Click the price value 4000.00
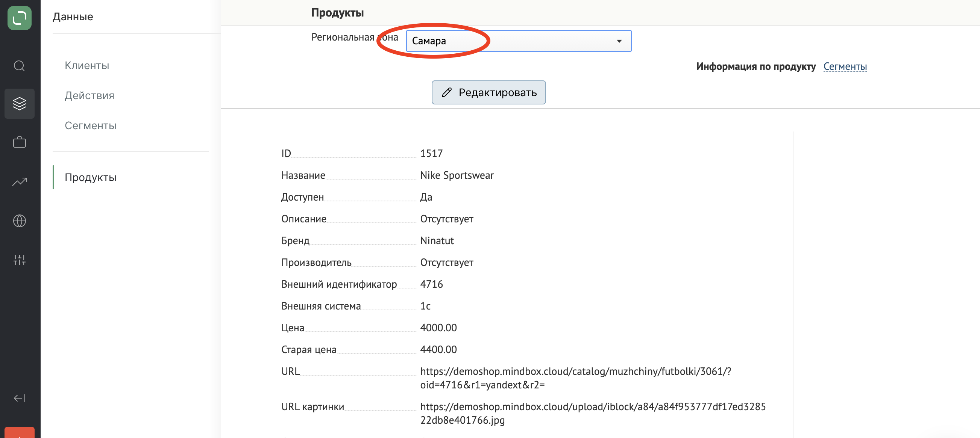Viewport: 980px width, 438px height. point(438,328)
